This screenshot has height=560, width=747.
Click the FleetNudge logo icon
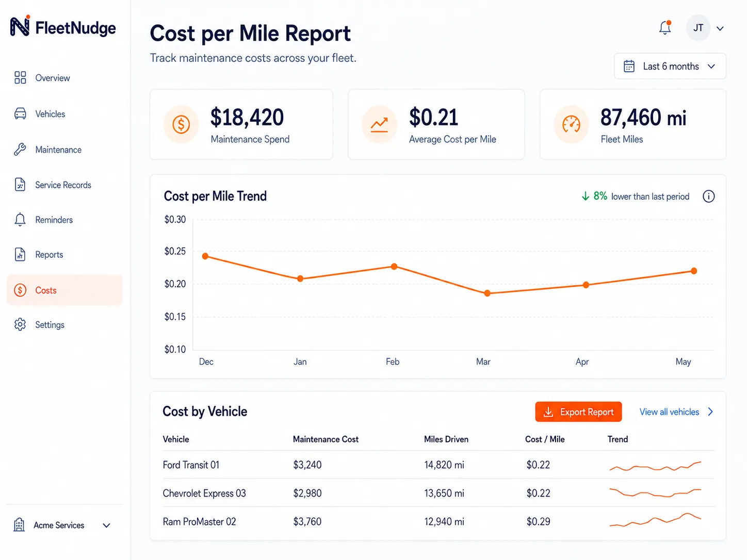20,26
